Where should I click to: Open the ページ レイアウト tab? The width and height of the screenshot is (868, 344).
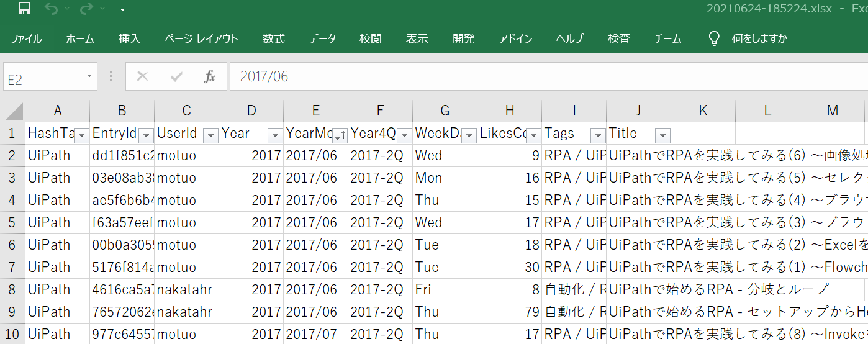[x=202, y=38]
